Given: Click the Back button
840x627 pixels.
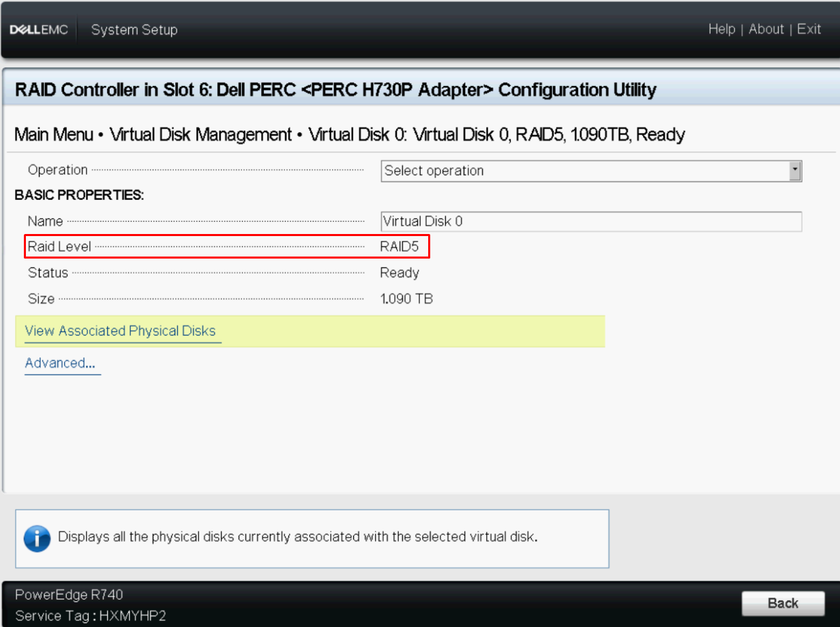Looking at the screenshot, I should point(783,603).
